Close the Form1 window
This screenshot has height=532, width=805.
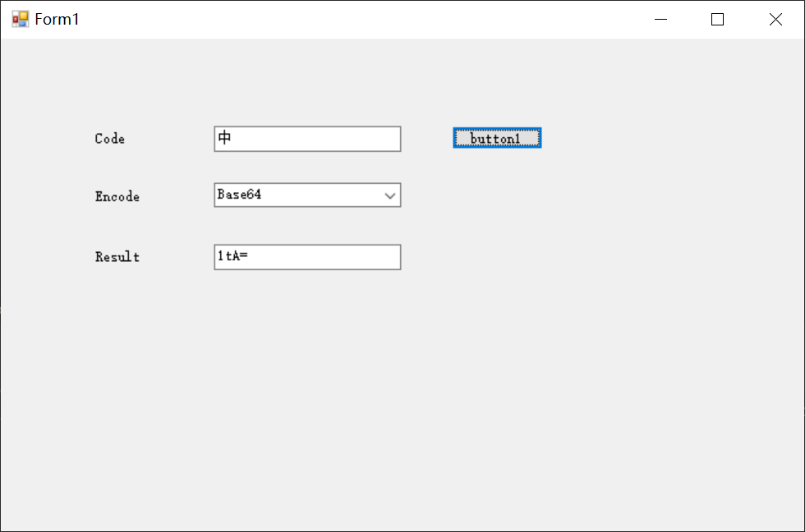[775, 20]
